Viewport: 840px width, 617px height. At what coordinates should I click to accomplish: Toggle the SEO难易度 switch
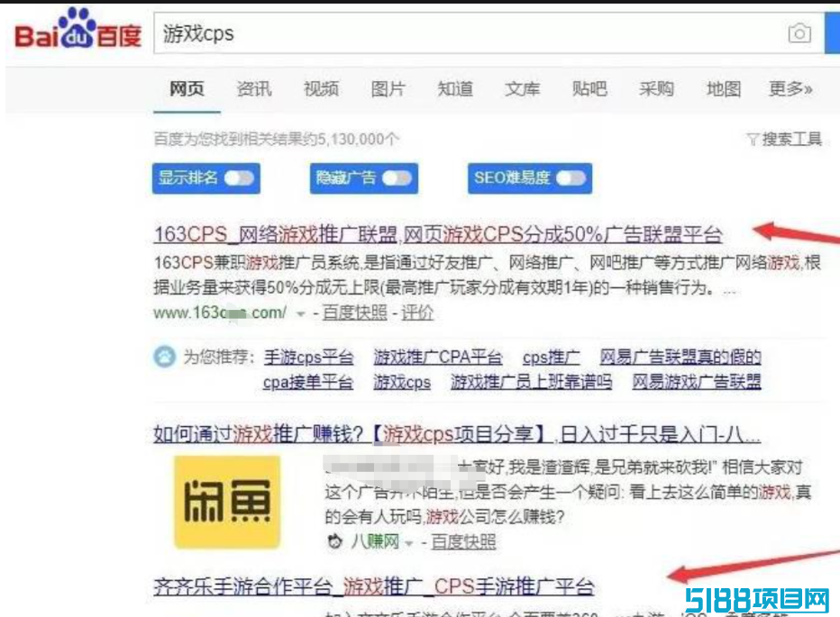click(571, 177)
